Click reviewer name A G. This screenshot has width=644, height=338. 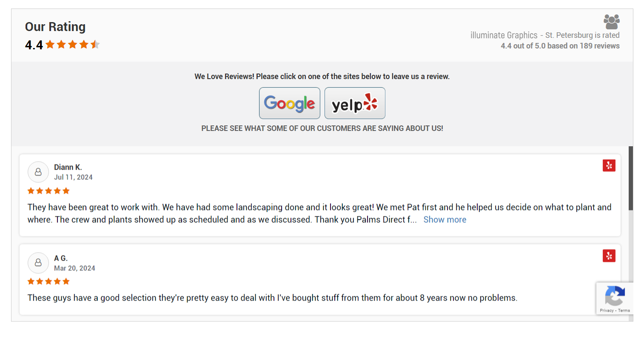pyautogui.click(x=61, y=258)
